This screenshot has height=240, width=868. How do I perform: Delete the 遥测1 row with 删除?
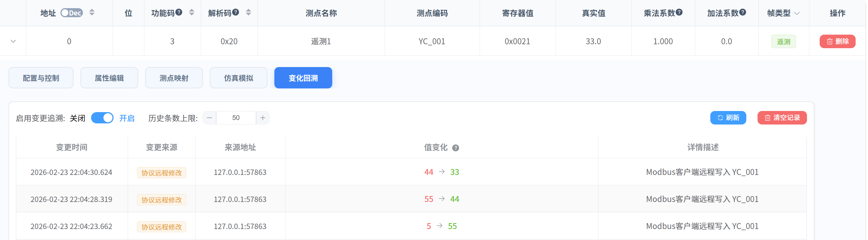[x=837, y=41]
